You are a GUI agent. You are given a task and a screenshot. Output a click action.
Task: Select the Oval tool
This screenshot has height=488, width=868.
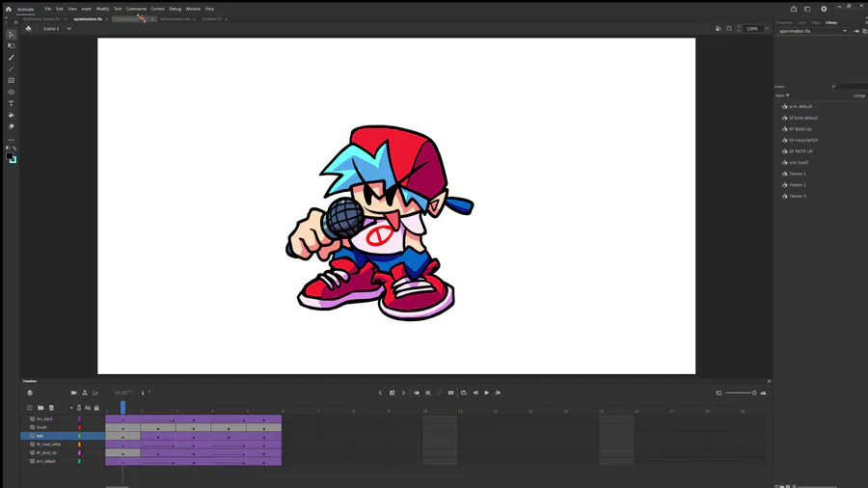pyautogui.click(x=11, y=92)
